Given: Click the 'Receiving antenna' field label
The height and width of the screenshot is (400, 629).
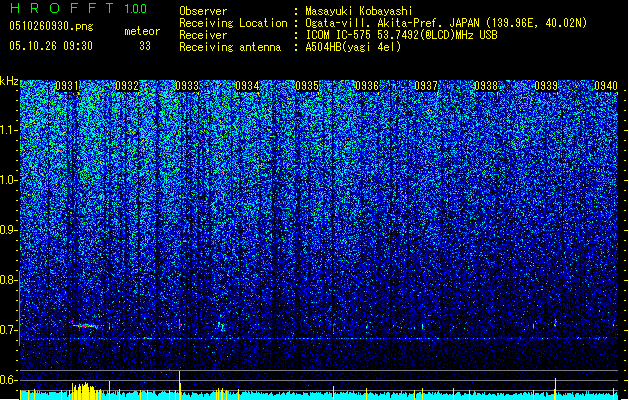Looking at the screenshot, I should (x=230, y=47).
